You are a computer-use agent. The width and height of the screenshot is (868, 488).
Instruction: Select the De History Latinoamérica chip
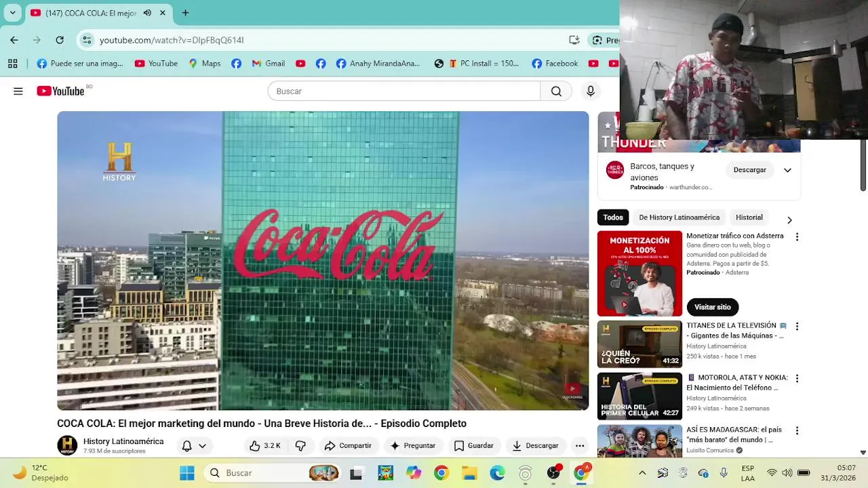(x=679, y=218)
